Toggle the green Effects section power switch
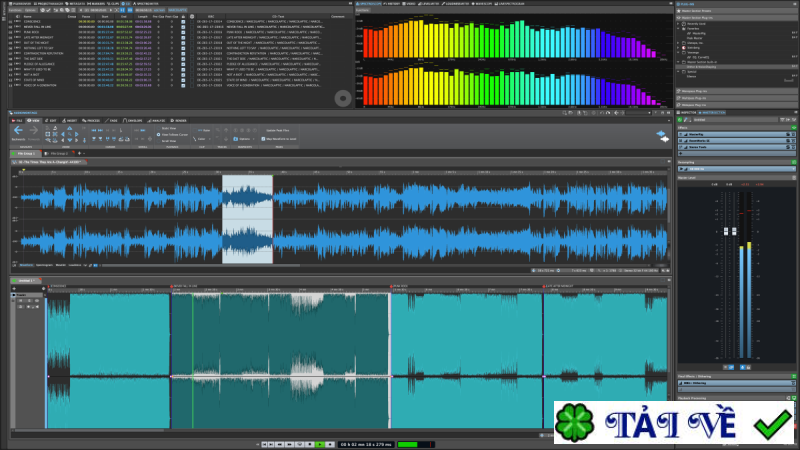800x450 pixels. coord(793,129)
